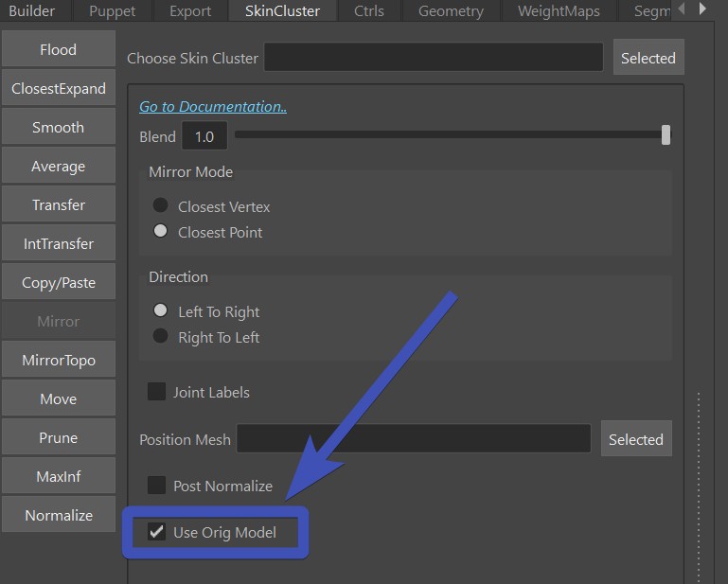
Task: Click the Blend value field
Action: click(x=204, y=136)
